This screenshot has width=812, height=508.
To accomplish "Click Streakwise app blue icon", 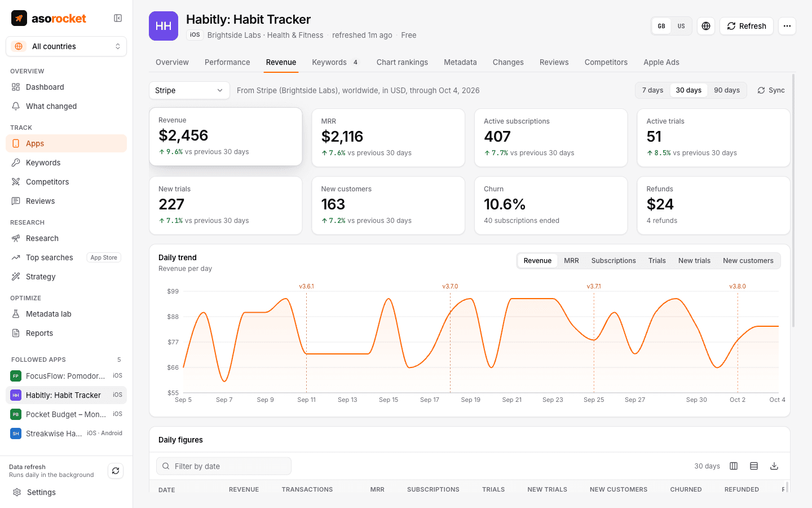I will coord(16,433).
